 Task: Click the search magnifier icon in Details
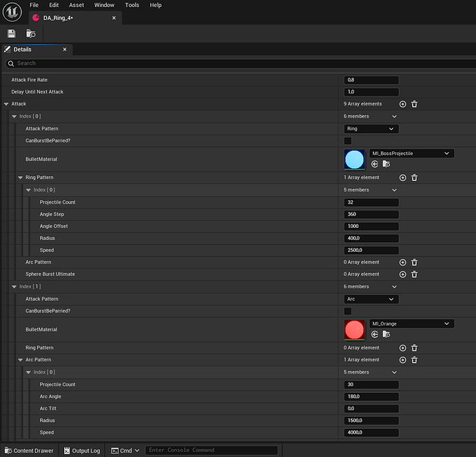(x=11, y=63)
